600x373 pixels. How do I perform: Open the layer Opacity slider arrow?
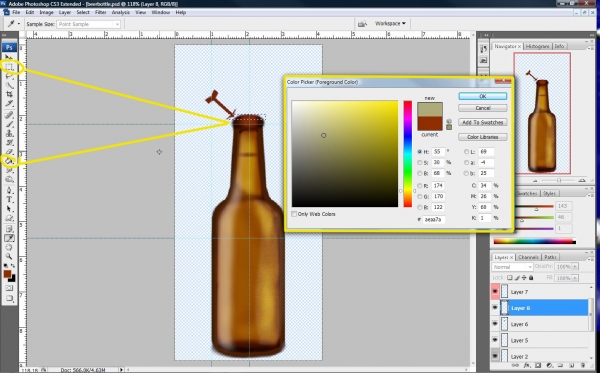click(x=575, y=267)
